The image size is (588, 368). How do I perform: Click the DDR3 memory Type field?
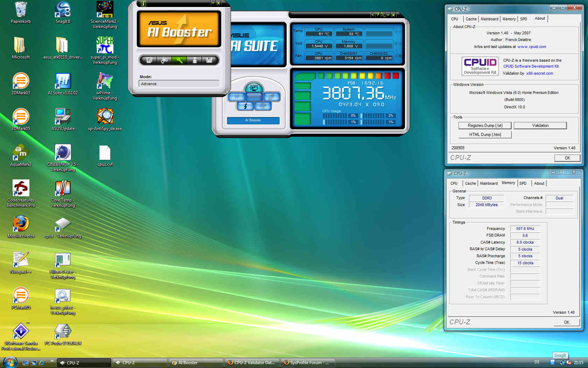(x=486, y=198)
